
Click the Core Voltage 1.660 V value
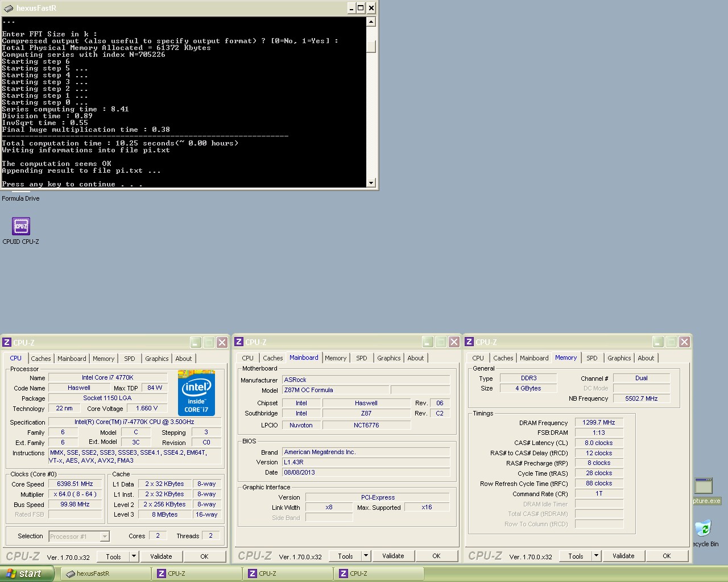coord(147,408)
